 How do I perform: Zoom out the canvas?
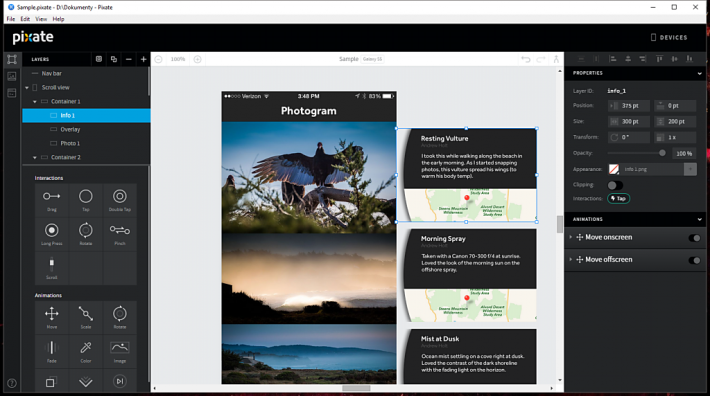[158, 59]
